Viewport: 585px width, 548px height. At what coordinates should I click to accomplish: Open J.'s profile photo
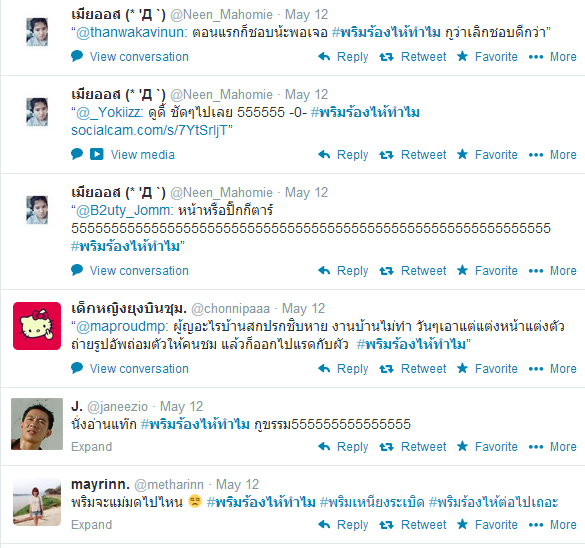(x=37, y=424)
